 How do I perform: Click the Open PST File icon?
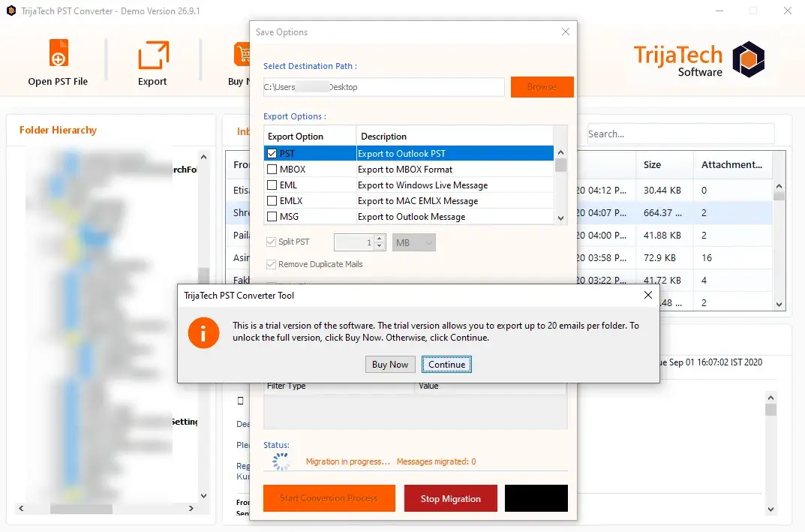(x=59, y=53)
